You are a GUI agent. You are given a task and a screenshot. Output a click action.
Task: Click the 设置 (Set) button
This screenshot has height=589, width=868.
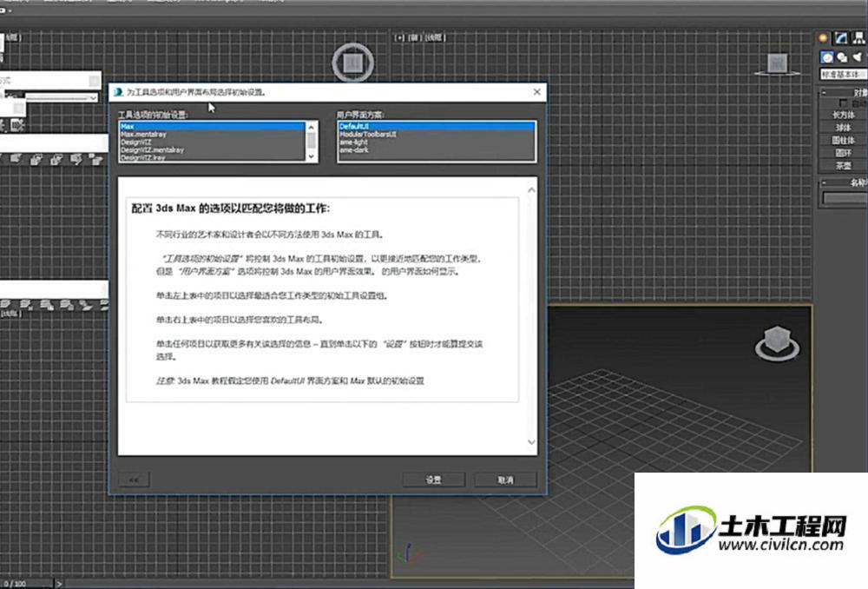click(433, 480)
